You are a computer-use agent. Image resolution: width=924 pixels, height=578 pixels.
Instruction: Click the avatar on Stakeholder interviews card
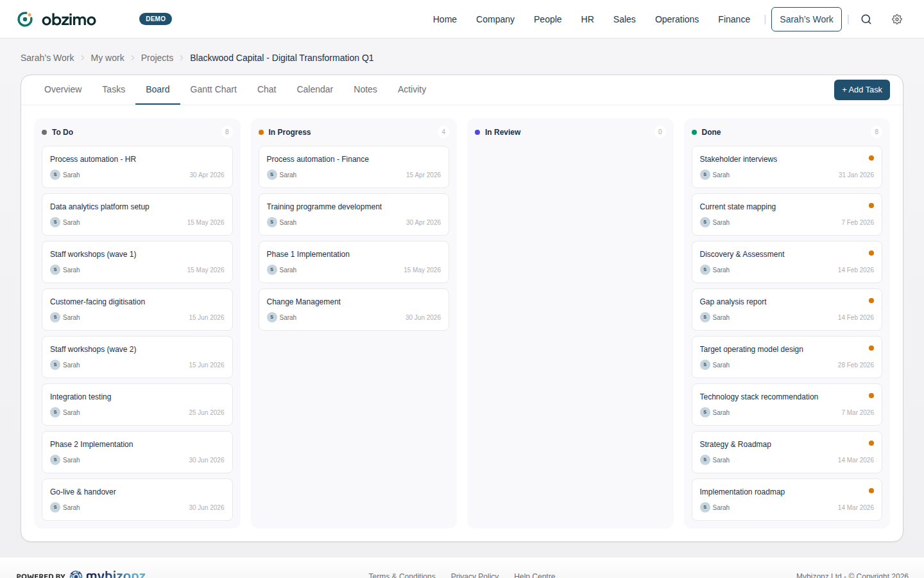(x=705, y=175)
